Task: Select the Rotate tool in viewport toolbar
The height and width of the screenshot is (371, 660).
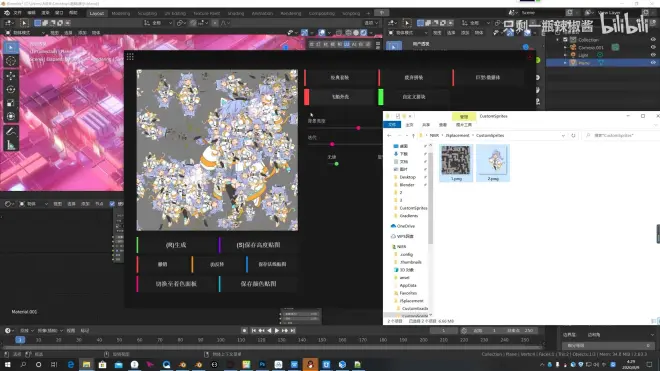Action: pyautogui.click(x=11, y=89)
